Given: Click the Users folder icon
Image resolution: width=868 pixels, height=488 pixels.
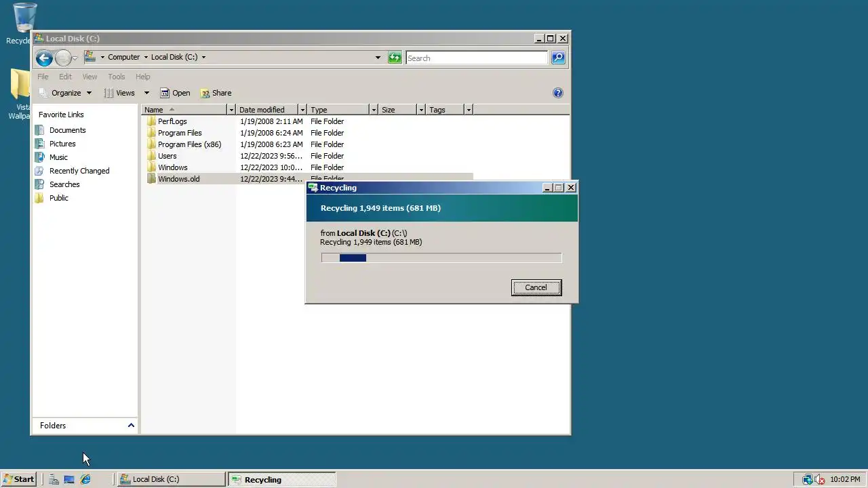Looking at the screenshot, I should tap(151, 156).
